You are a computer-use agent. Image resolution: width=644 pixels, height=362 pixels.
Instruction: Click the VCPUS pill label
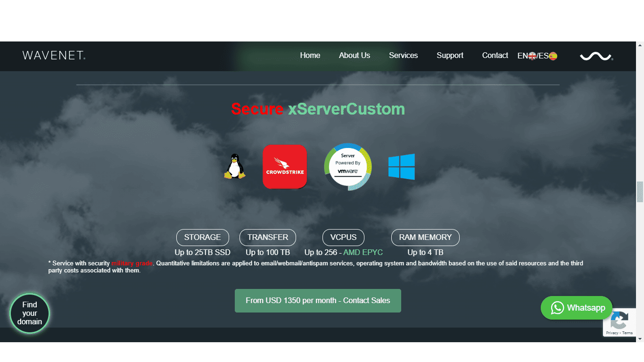coord(343,237)
